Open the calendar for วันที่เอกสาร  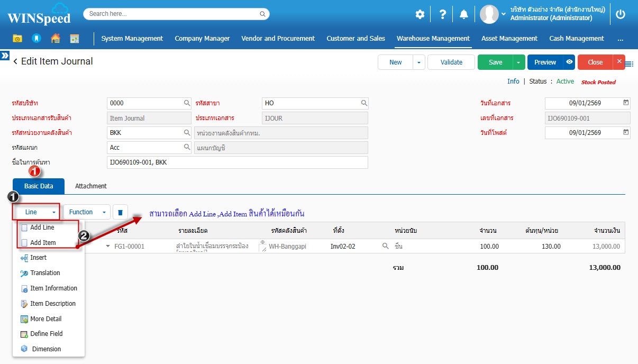point(626,103)
